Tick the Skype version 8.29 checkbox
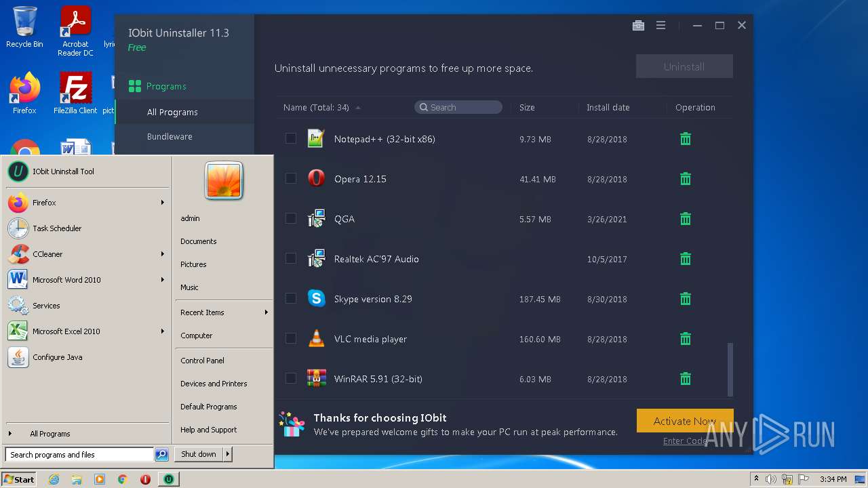The height and width of the screenshot is (488, 868). click(291, 298)
